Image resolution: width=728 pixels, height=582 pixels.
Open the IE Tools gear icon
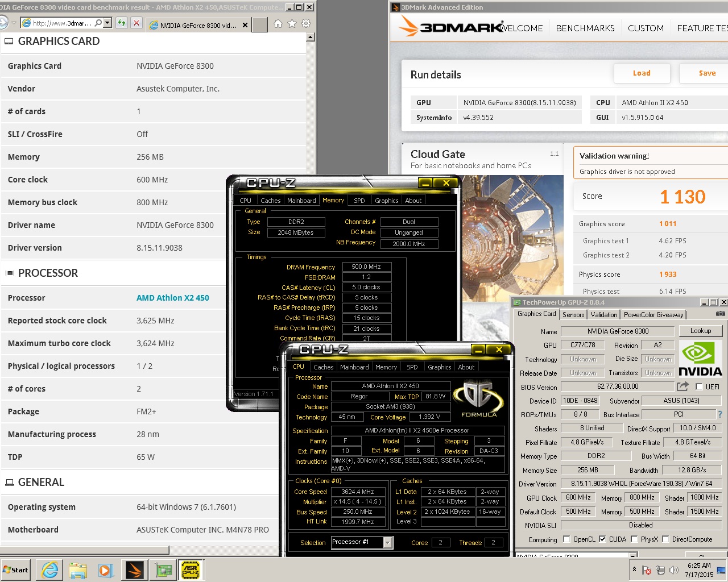pyautogui.click(x=306, y=24)
